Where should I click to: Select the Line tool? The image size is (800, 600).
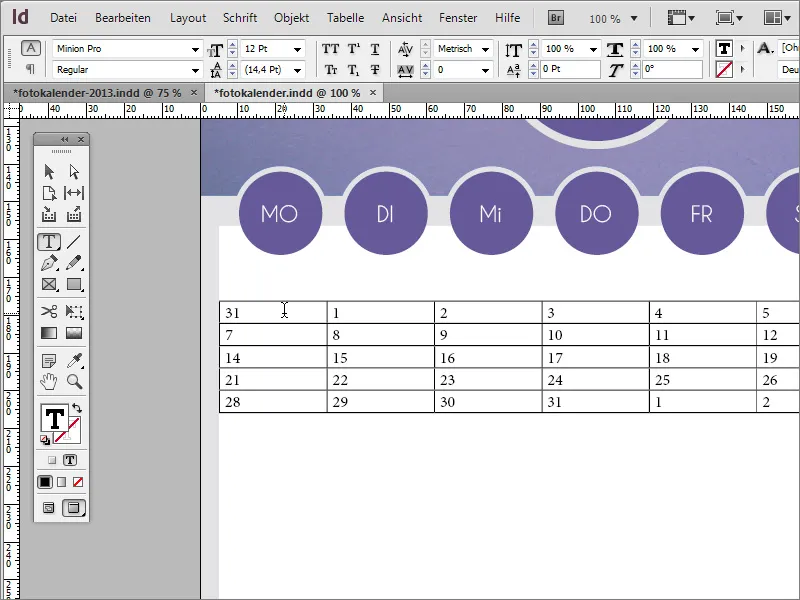click(74, 241)
